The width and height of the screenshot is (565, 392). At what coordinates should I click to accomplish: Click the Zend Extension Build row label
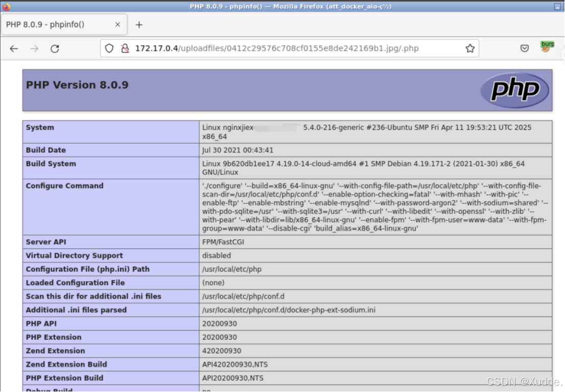66,364
